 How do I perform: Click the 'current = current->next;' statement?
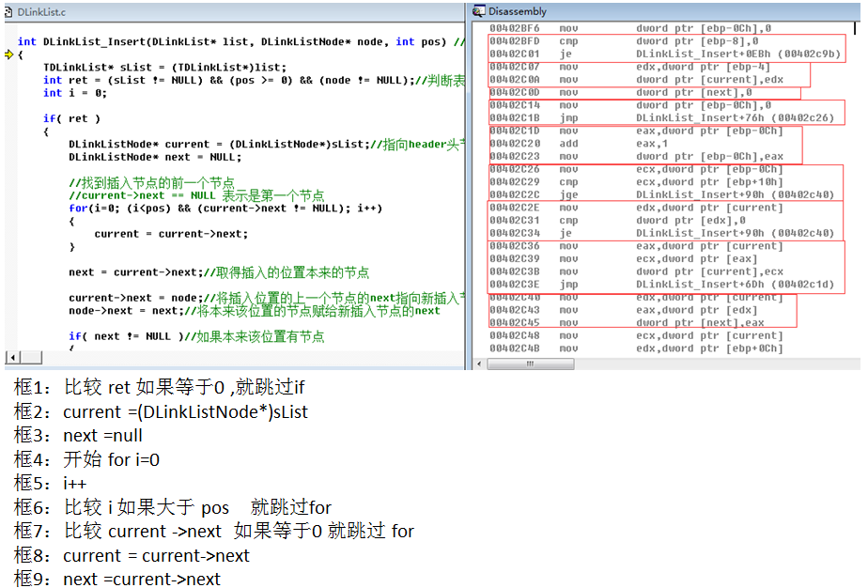tap(171, 234)
